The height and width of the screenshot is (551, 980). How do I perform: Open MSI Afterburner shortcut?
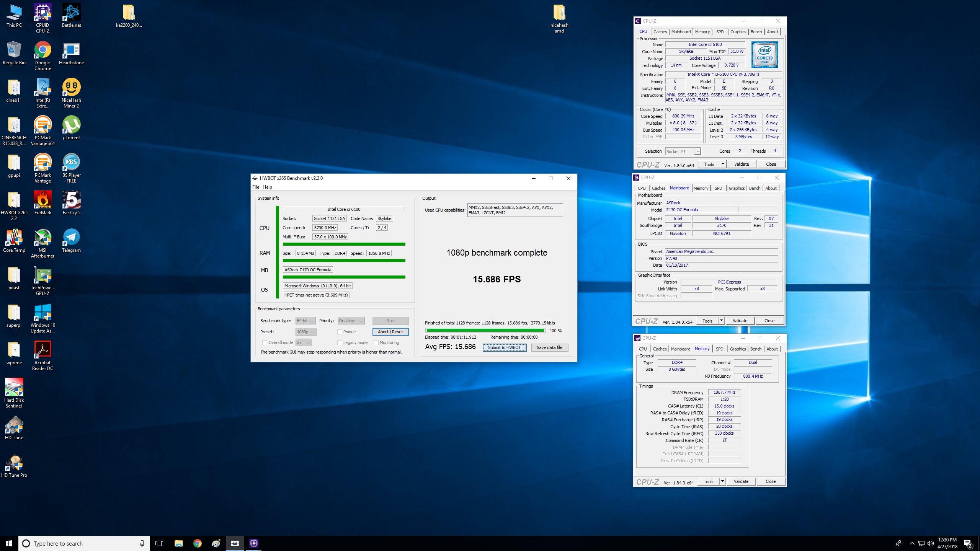click(x=42, y=243)
